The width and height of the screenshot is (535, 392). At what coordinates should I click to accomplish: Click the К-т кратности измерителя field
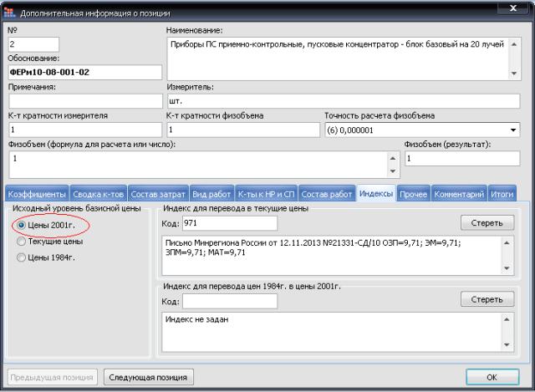tap(85, 130)
